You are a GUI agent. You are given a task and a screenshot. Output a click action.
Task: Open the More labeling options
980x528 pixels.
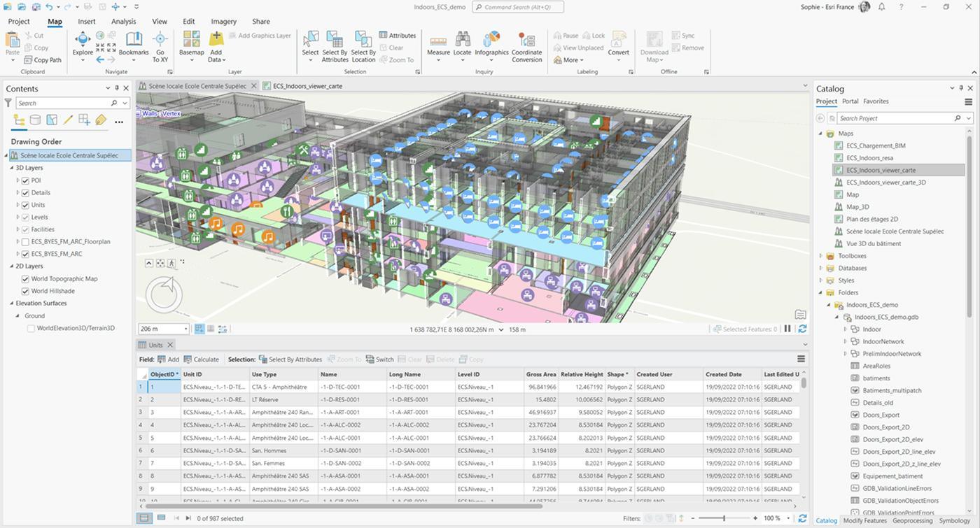568,60
